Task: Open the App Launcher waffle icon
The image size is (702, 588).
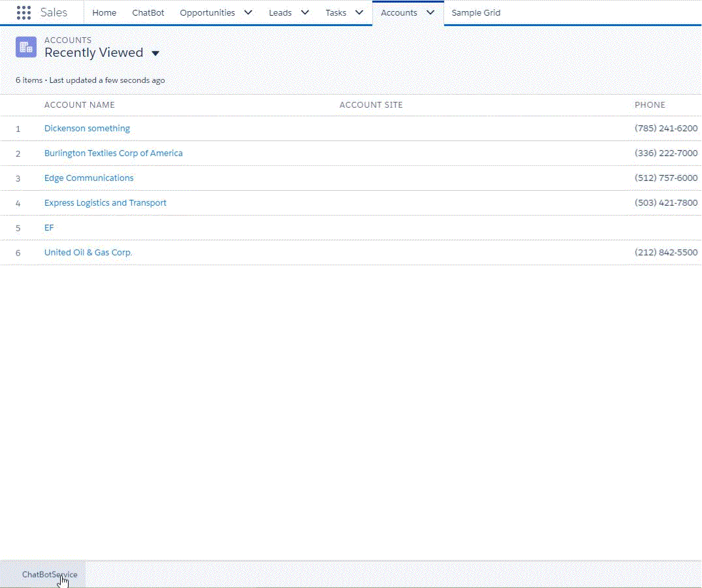Action: (x=24, y=12)
